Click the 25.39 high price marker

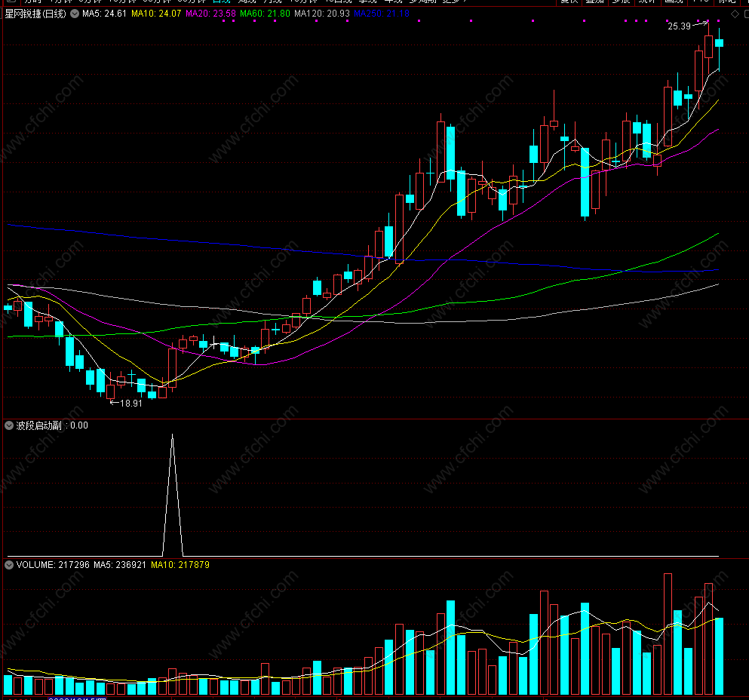(680, 26)
